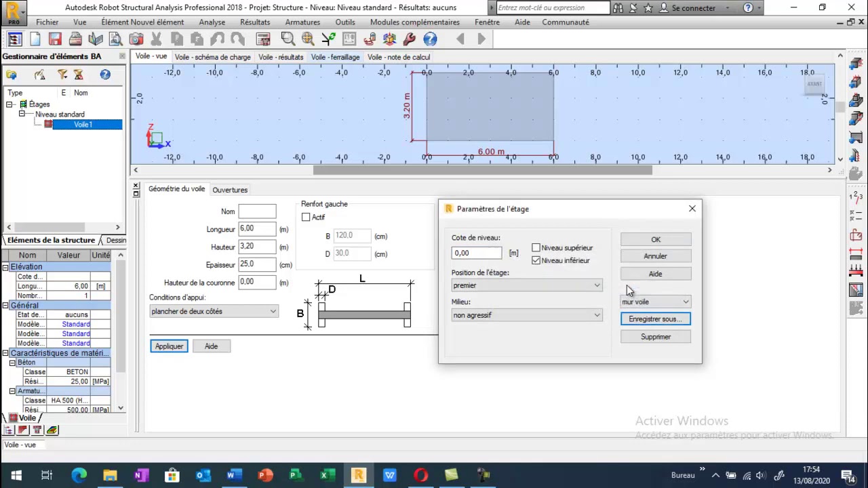Open Excel from the taskbar
Image resolution: width=868 pixels, height=488 pixels.
point(328,475)
